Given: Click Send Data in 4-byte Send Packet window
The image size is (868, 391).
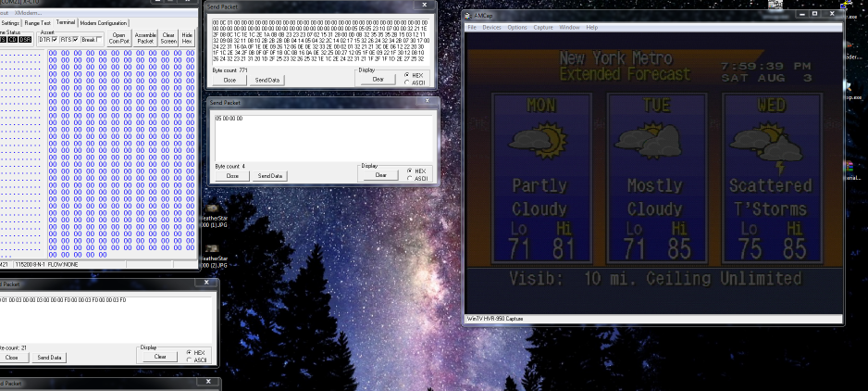Looking at the screenshot, I should click(269, 176).
